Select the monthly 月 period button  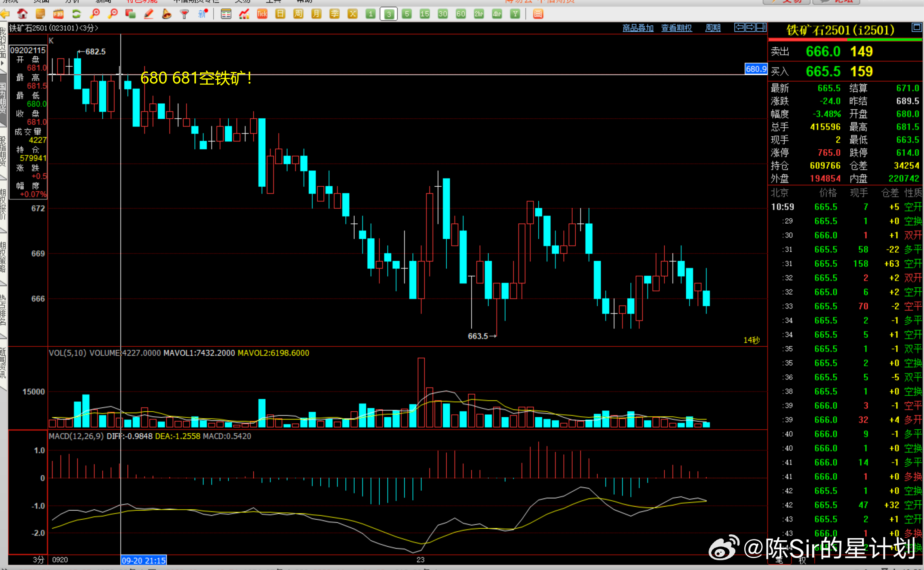click(316, 14)
